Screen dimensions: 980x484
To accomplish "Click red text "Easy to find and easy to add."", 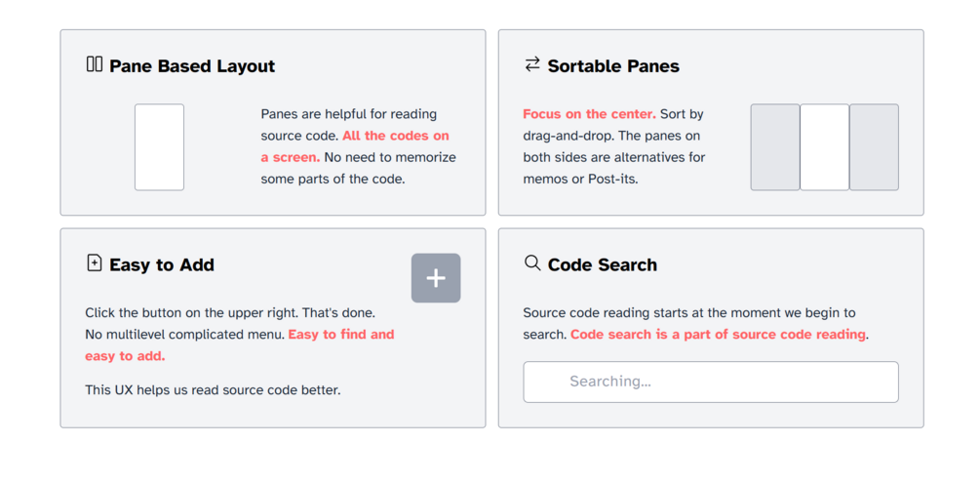I will (341, 335).
